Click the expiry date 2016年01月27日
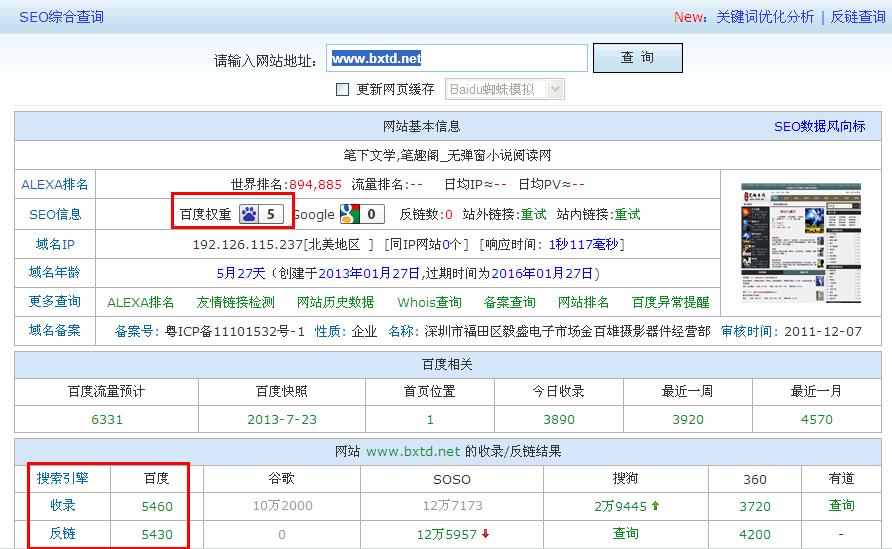Image resolution: width=892 pixels, height=549 pixels. click(x=542, y=274)
